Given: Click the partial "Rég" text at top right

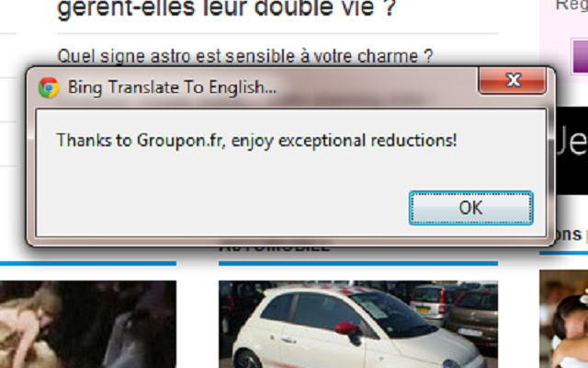Looking at the screenshot, I should [571, 6].
